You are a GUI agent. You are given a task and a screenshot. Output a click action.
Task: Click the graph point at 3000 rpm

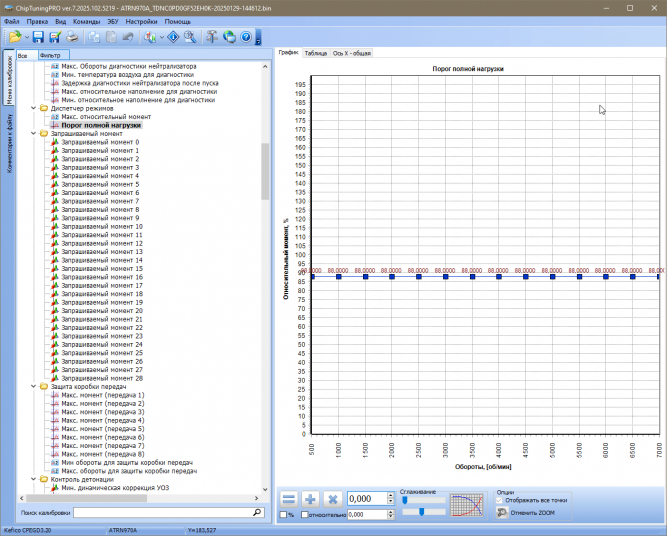coord(445,277)
